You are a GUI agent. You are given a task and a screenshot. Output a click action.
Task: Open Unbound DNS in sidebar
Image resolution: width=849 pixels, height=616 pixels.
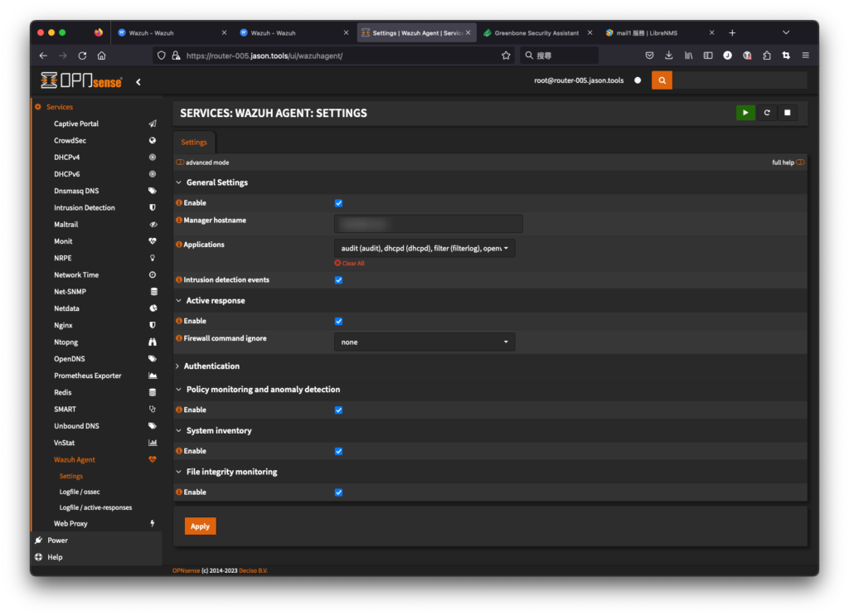[76, 426]
